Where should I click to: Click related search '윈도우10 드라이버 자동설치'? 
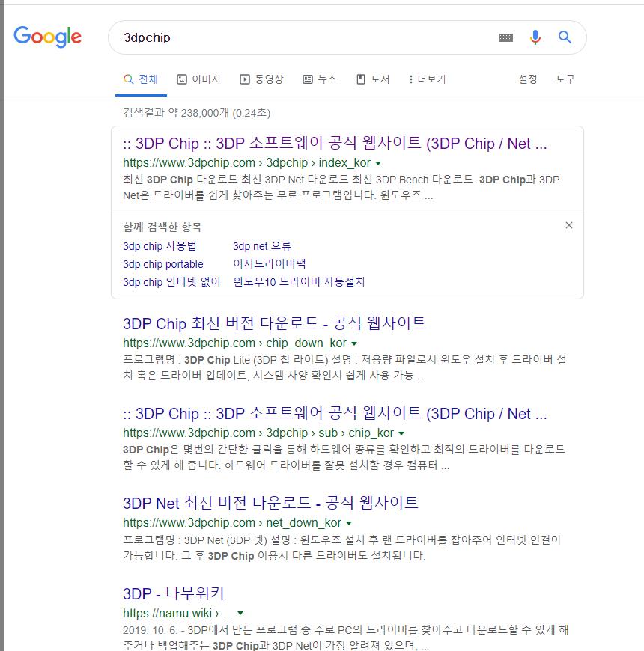(x=299, y=282)
